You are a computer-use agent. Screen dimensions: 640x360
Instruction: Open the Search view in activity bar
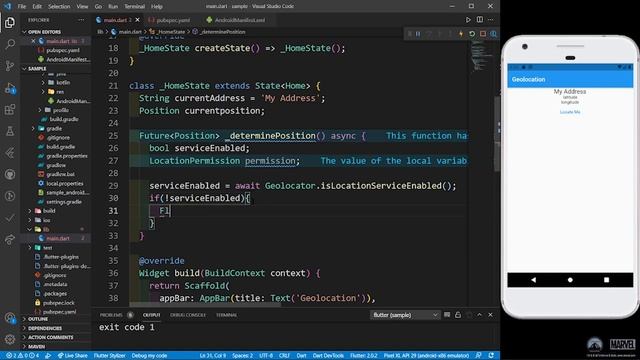click(10, 44)
